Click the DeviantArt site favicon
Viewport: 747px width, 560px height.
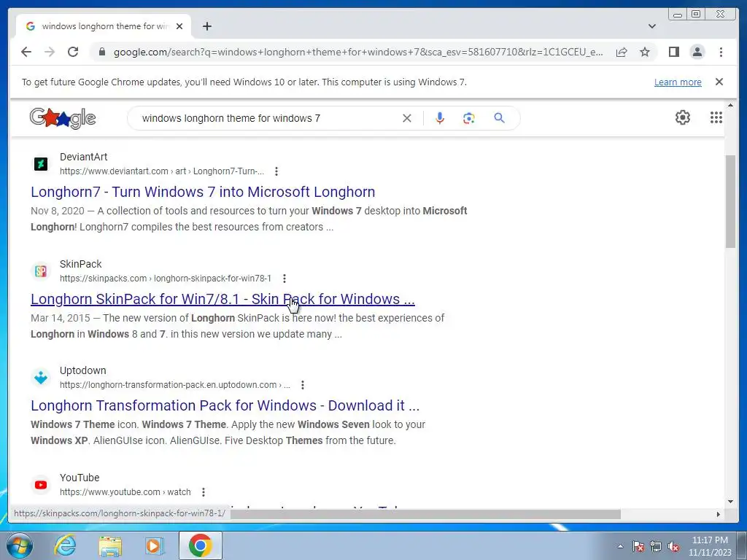[41, 164]
